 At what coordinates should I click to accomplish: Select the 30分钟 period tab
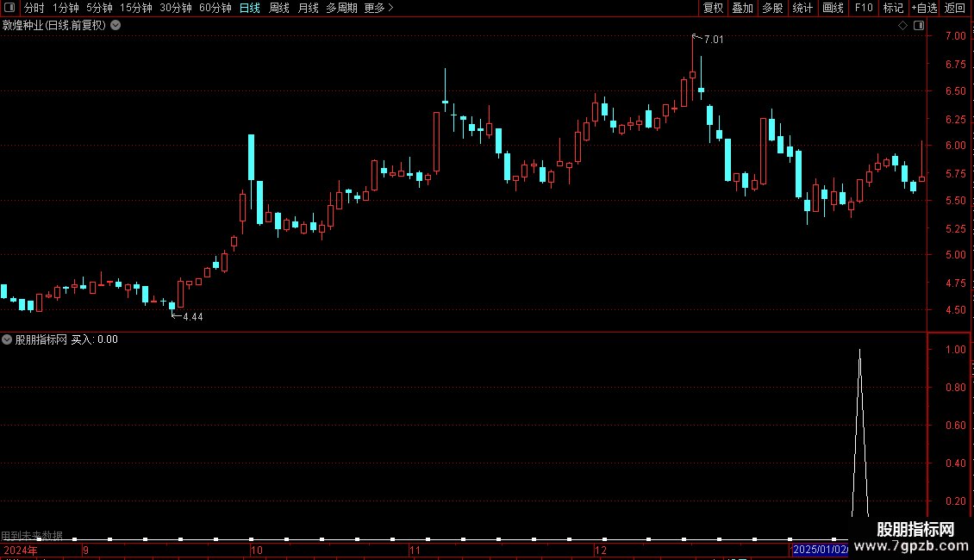(x=175, y=8)
